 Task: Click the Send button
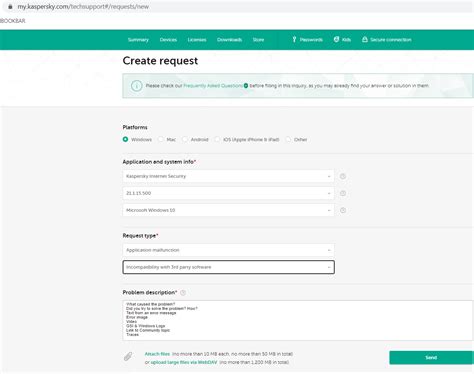[431, 357]
